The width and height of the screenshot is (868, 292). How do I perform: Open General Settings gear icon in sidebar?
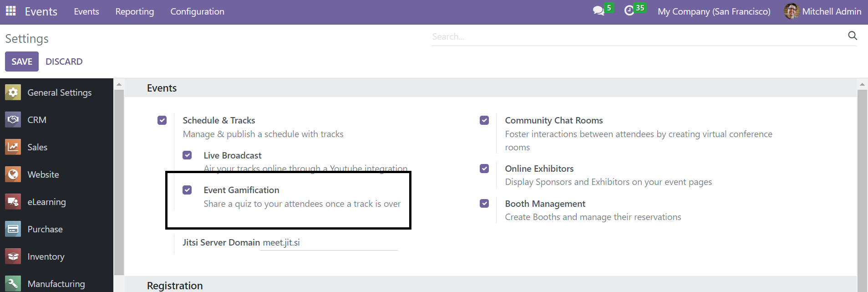click(x=13, y=92)
